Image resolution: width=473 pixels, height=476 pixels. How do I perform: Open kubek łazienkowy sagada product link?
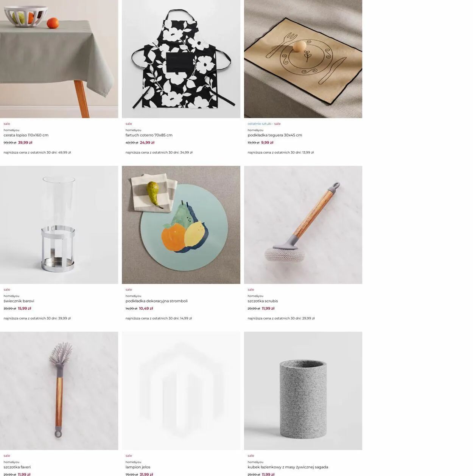pyautogui.click(x=288, y=467)
